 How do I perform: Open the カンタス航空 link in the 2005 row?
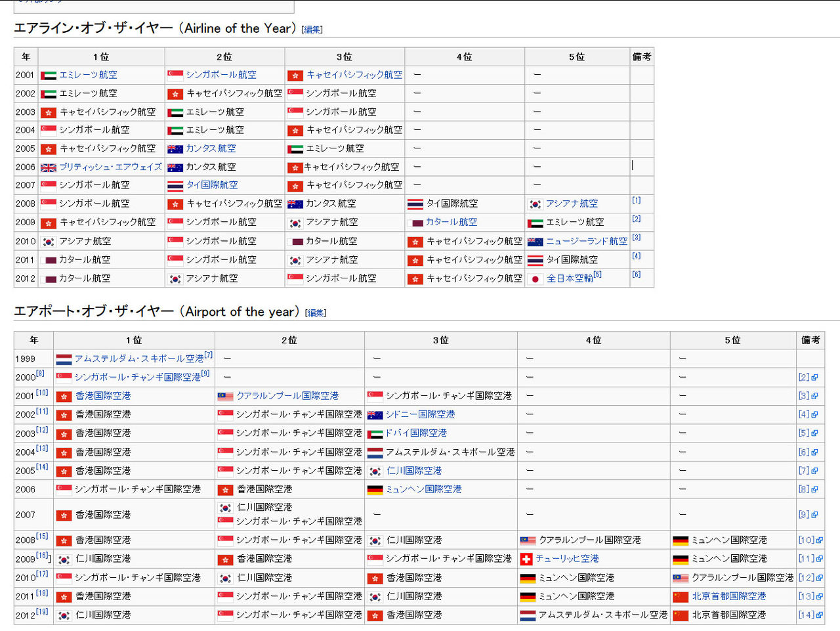pos(211,148)
